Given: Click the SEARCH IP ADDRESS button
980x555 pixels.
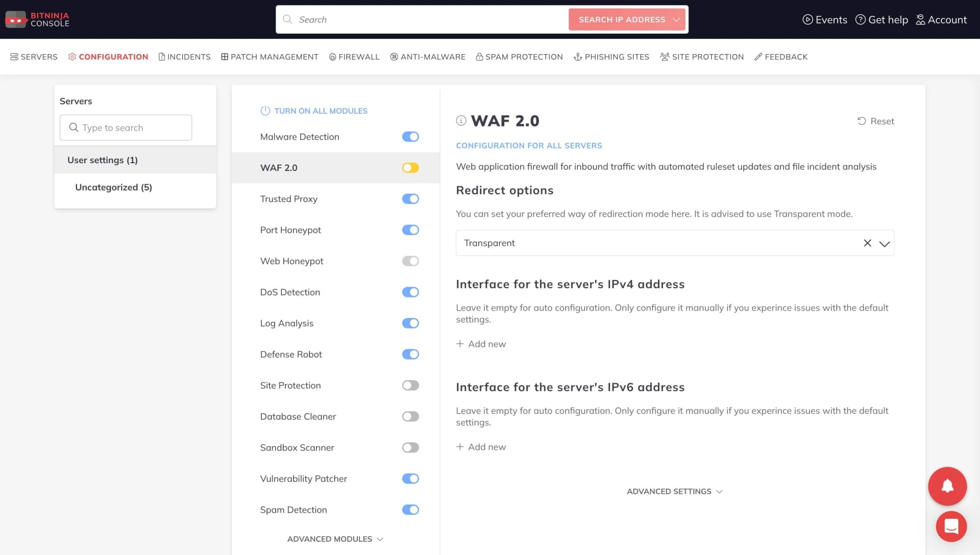Looking at the screenshot, I should [627, 19].
